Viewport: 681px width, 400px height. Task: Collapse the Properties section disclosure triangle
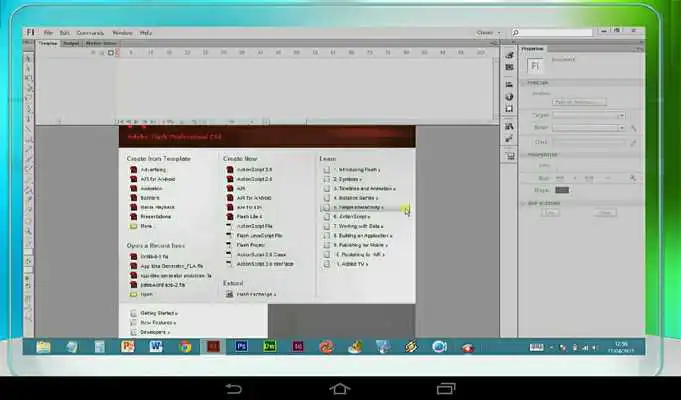pyautogui.click(x=524, y=155)
